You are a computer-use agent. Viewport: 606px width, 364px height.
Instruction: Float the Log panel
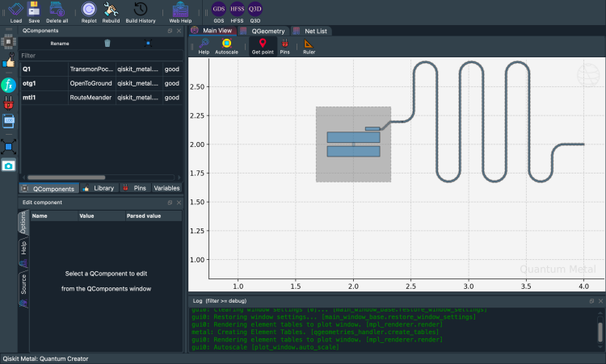[x=591, y=301]
